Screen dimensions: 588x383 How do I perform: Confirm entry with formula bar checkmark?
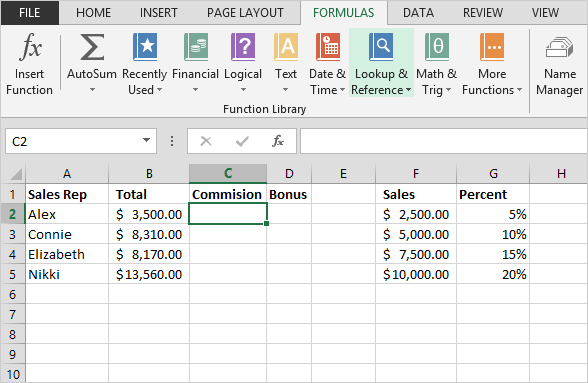[x=242, y=141]
